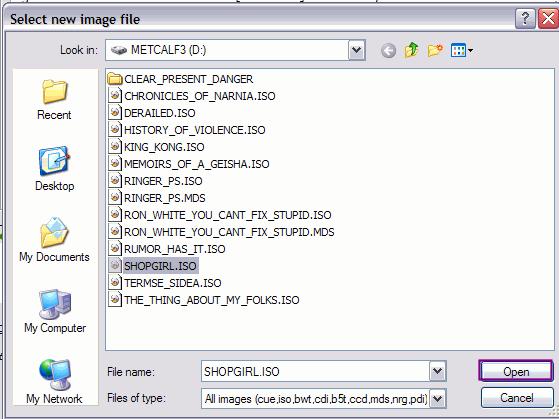Image resolution: width=559 pixels, height=419 pixels.
Task: Click the KING_KONG.ISO file name
Action: coord(164,147)
